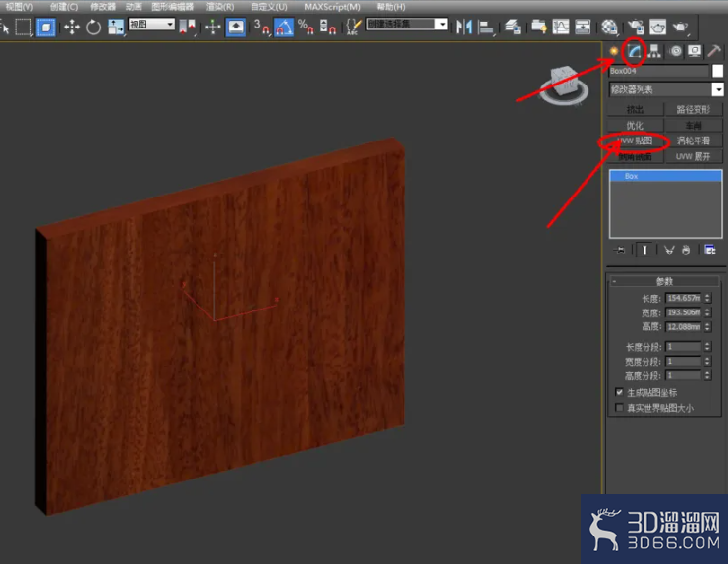The image size is (728, 564).
Task: Click Make Unique stack icon
Action: (x=669, y=251)
